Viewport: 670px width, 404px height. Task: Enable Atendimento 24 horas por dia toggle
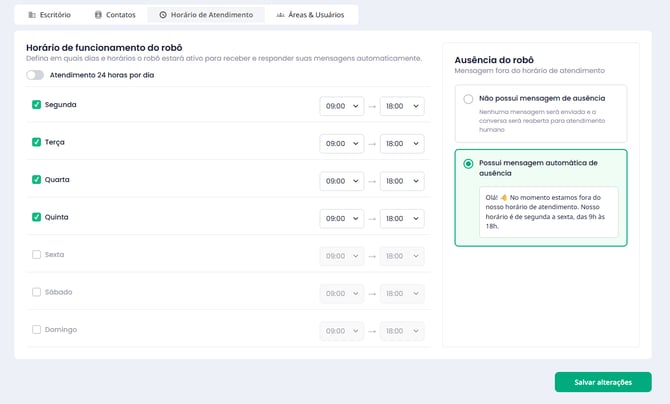pos(35,75)
